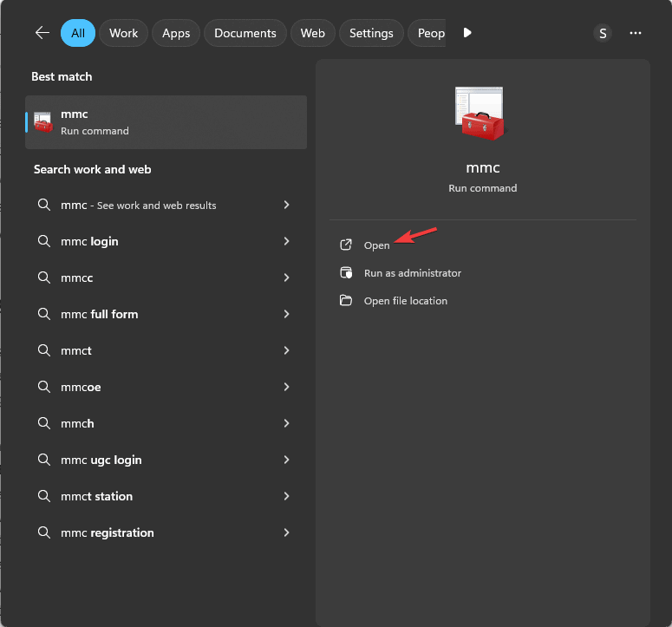The height and width of the screenshot is (627, 672).
Task: Select the 'mmcoe' suggestion
Action: click(x=166, y=387)
